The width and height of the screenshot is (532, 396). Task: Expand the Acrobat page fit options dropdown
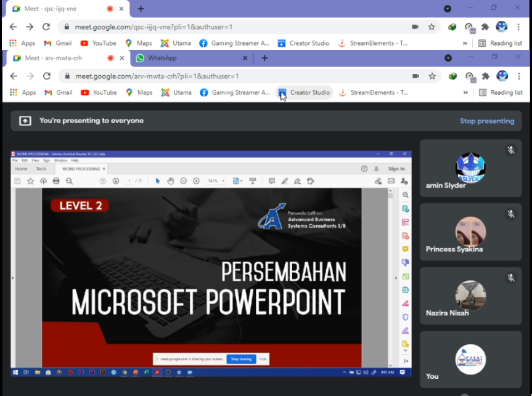238,181
